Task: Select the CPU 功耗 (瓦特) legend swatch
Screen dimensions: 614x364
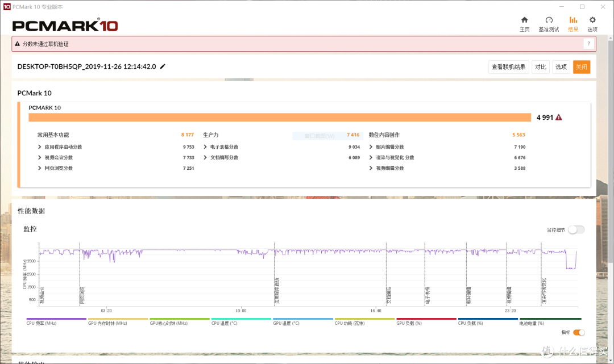Action: click(364, 319)
